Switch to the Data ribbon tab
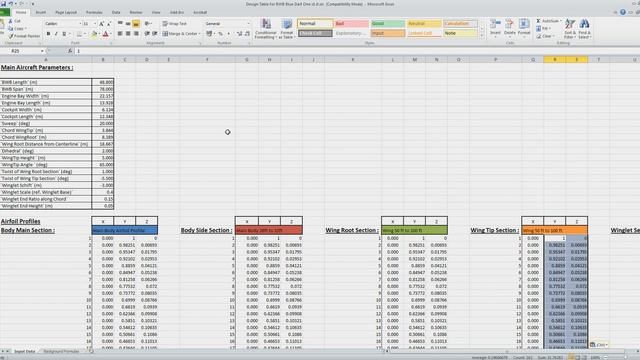This screenshot has width=640, height=360. pyautogui.click(x=116, y=12)
